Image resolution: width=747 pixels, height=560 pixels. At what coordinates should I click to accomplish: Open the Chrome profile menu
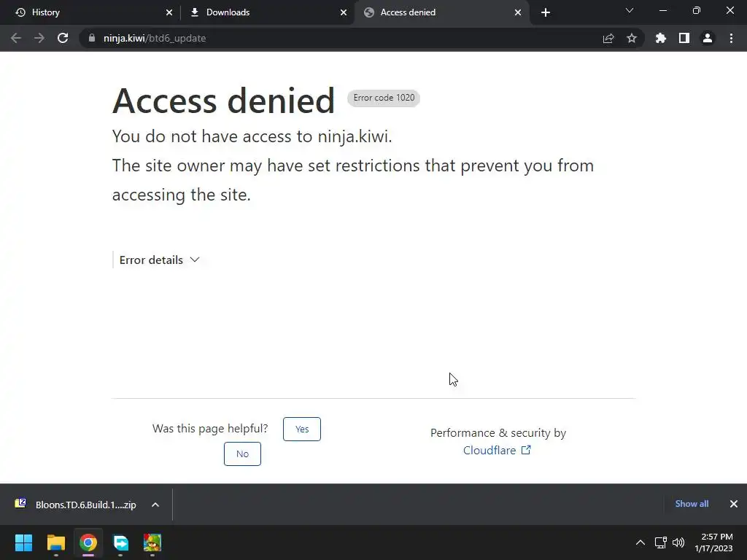coord(708,38)
